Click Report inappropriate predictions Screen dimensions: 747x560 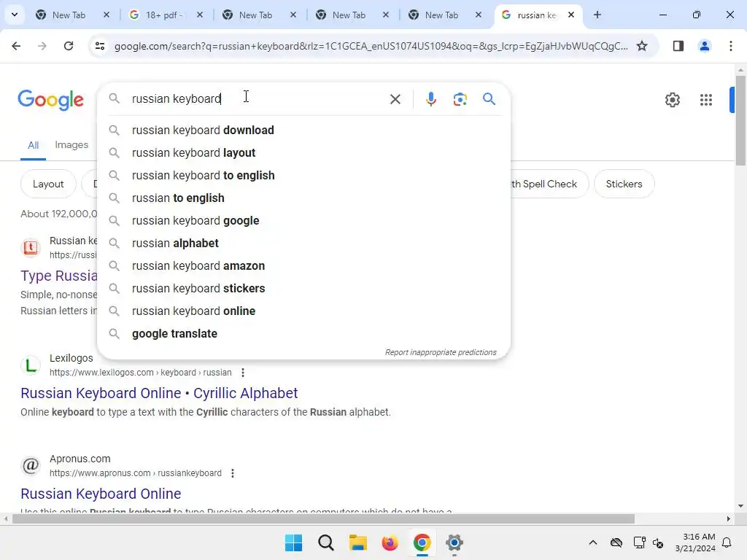[441, 352]
